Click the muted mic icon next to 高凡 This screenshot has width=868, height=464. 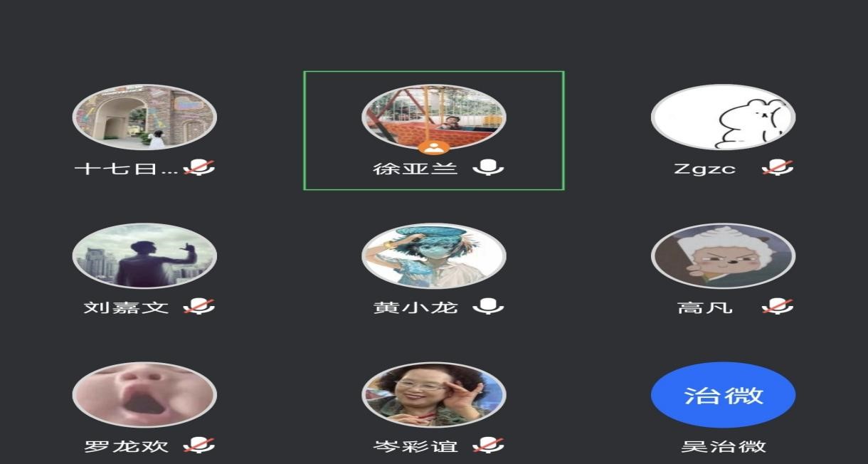(777, 307)
